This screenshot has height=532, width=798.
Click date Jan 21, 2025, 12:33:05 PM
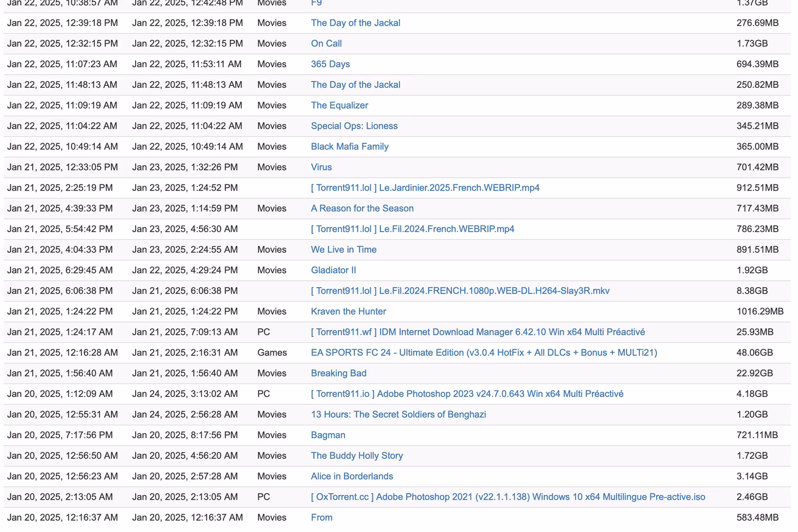[62, 167]
